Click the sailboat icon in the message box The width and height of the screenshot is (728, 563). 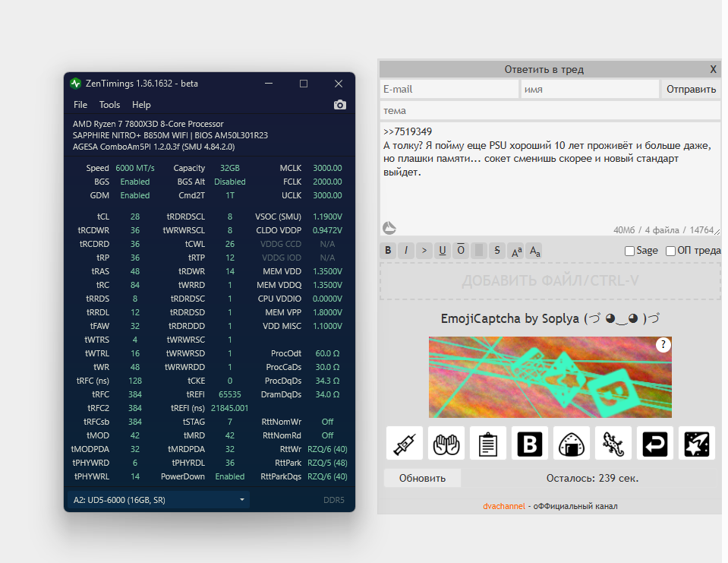[x=389, y=228]
